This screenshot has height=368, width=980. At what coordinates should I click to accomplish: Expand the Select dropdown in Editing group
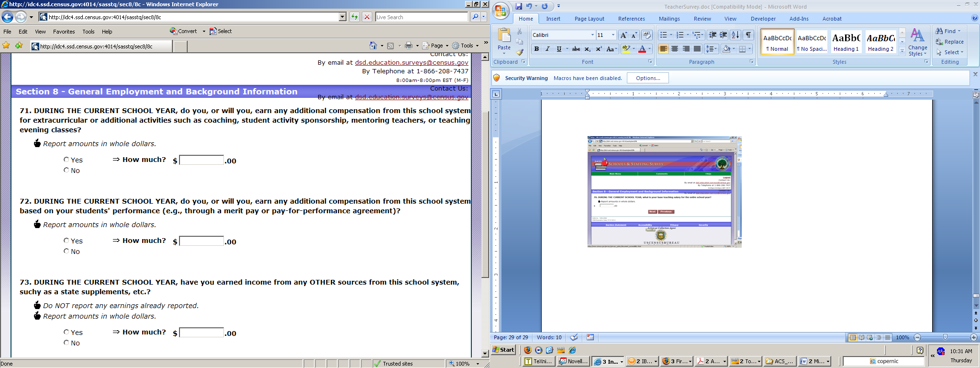(962, 52)
